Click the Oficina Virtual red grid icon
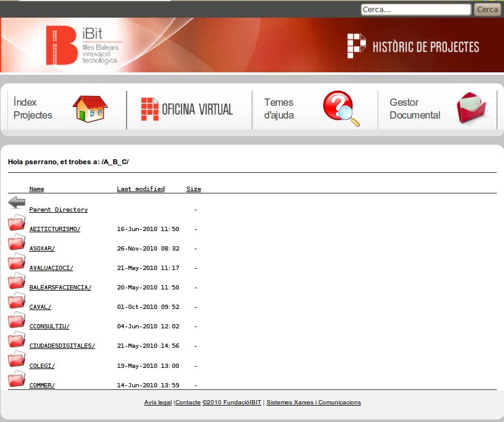 pyautogui.click(x=150, y=109)
